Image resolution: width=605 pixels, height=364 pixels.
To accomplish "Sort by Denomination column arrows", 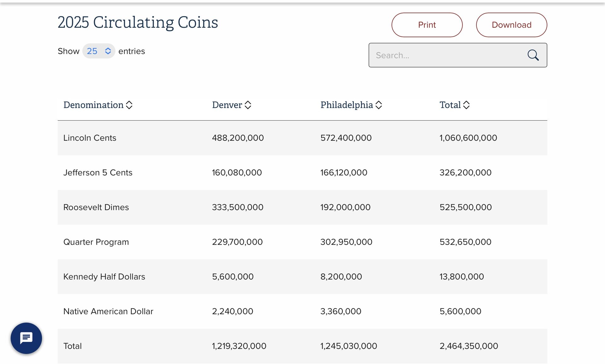I will 129,105.
